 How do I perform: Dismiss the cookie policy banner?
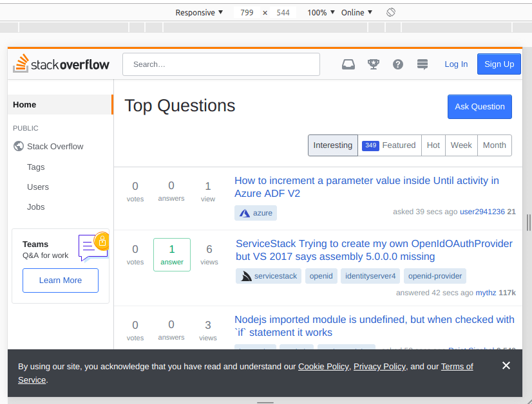pos(506,365)
